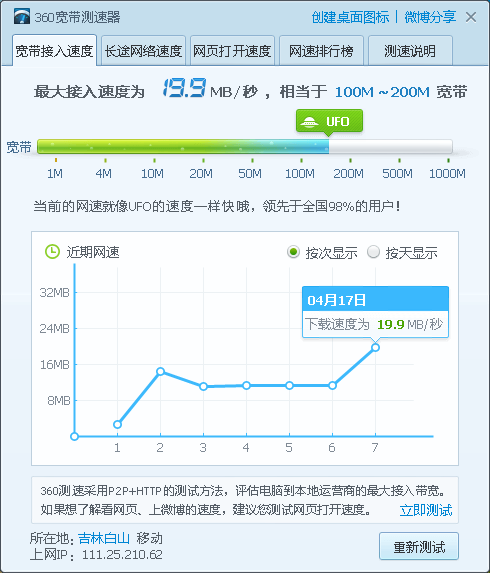The width and height of the screenshot is (490, 573).
Task: Click the UFO speed level badge
Action: pyautogui.click(x=329, y=121)
